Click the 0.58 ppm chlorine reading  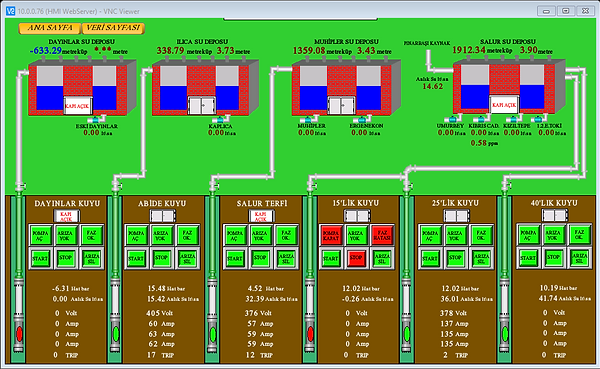pos(479,143)
